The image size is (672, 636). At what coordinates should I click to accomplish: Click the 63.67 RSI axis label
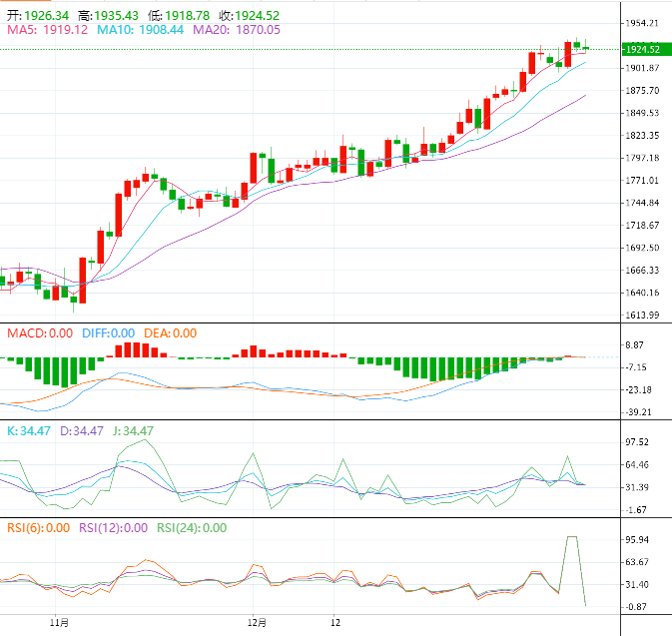pyautogui.click(x=637, y=562)
